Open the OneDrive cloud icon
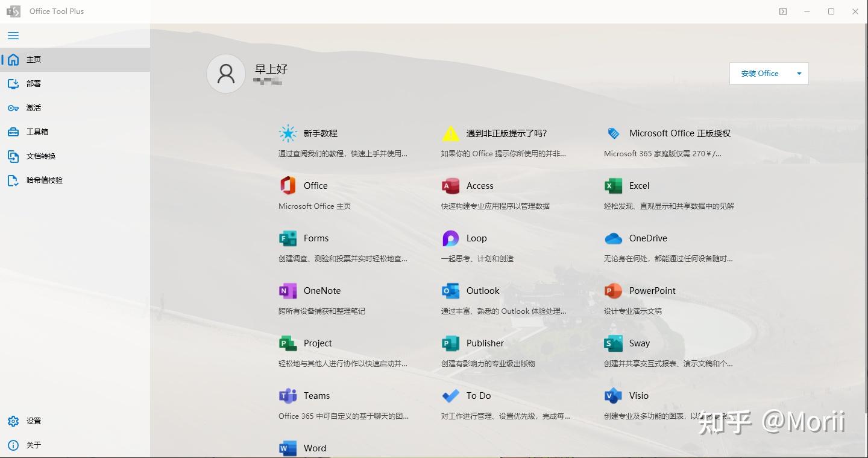 coord(614,238)
